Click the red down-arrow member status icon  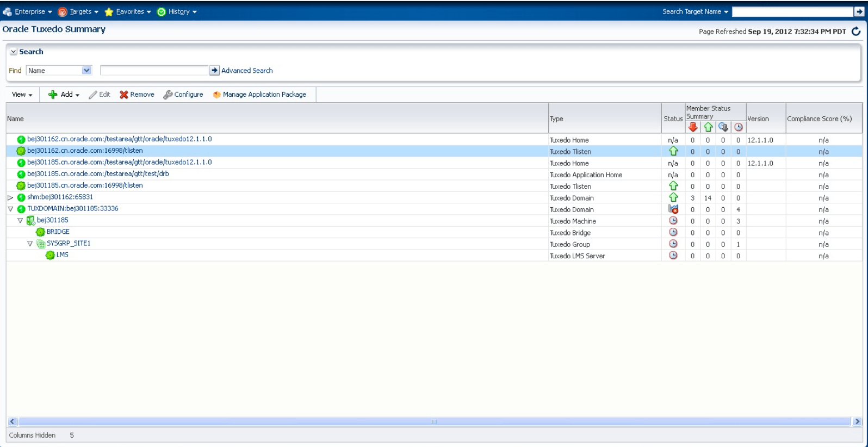(693, 127)
